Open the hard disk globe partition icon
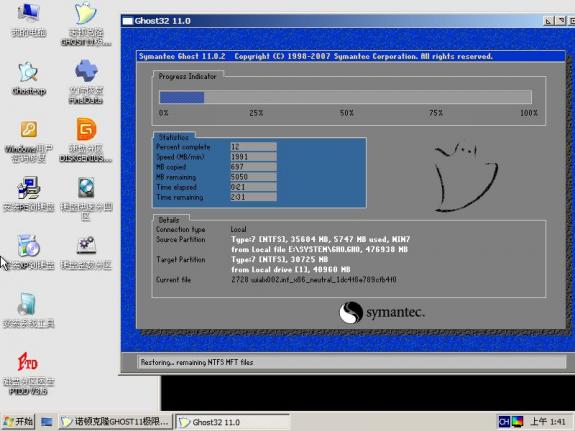Image resolution: width=575 pixels, height=431 pixels. point(86,188)
